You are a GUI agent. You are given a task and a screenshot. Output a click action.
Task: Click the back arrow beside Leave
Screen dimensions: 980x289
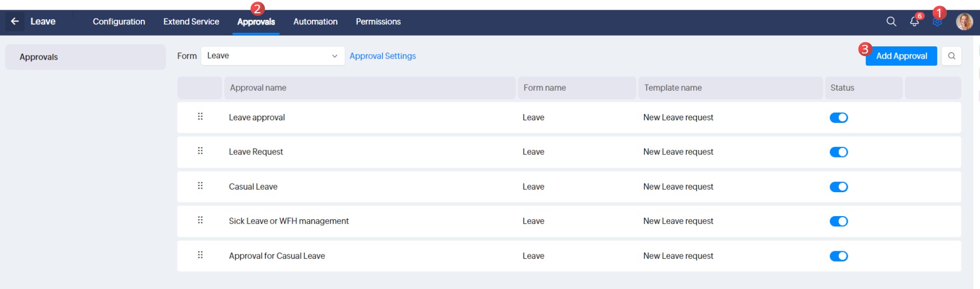(15, 21)
